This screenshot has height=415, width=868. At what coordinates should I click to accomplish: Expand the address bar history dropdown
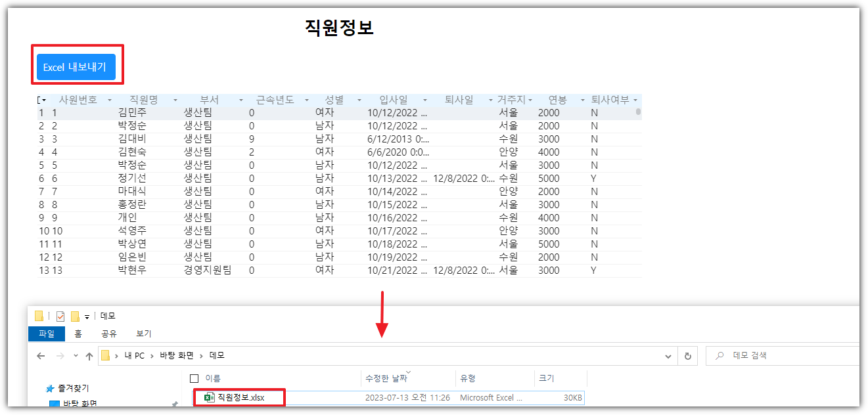(x=668, y=356)
